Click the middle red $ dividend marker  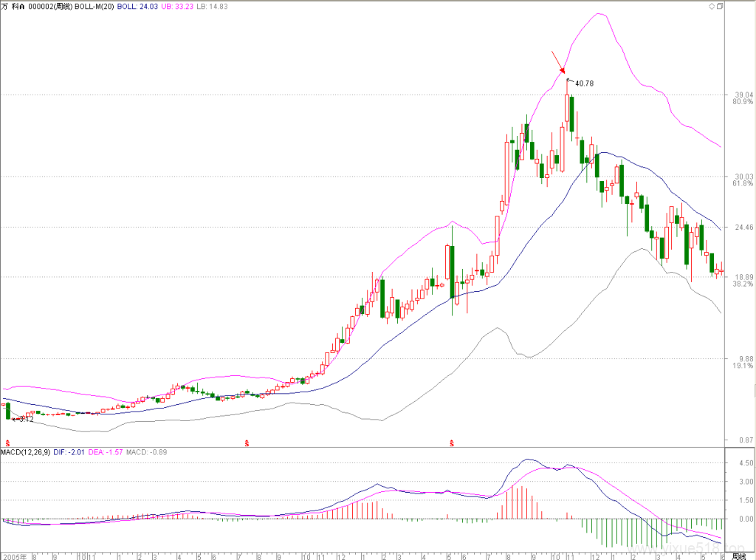coord(247,443)
